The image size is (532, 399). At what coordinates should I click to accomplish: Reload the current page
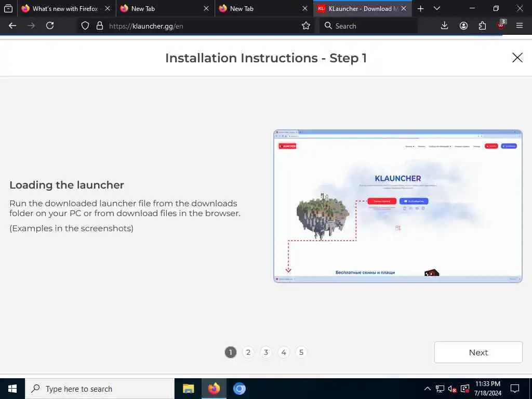point(50,26)
